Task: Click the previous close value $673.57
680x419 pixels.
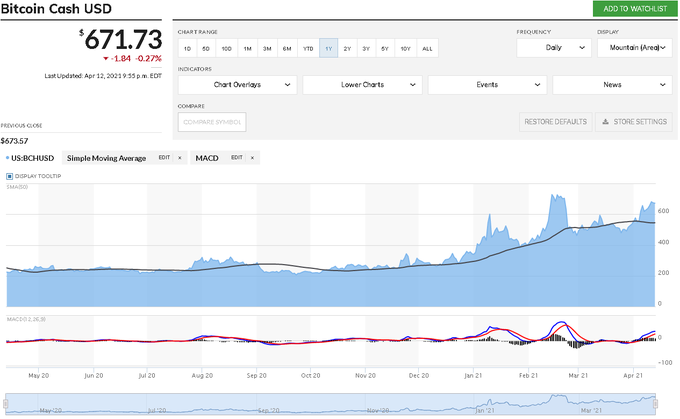Action: (14, 141)
